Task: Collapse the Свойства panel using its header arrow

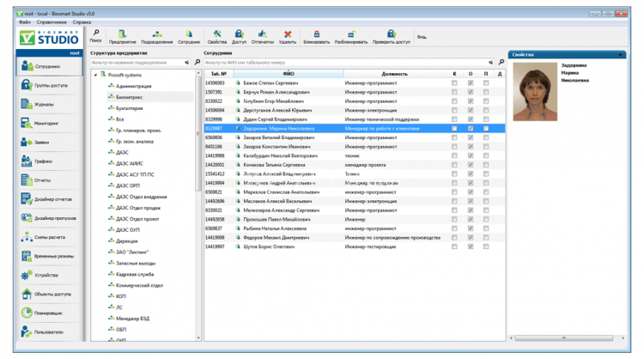Action: tap(621, 54)
